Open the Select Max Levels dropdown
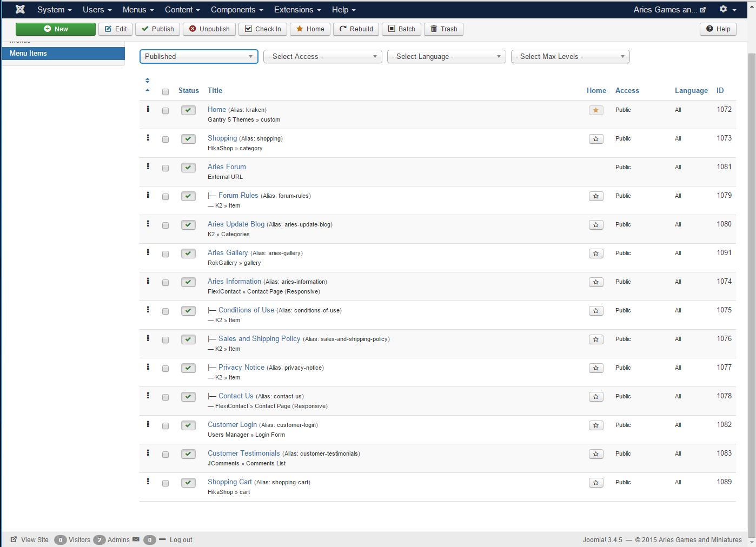 (571, 57)
